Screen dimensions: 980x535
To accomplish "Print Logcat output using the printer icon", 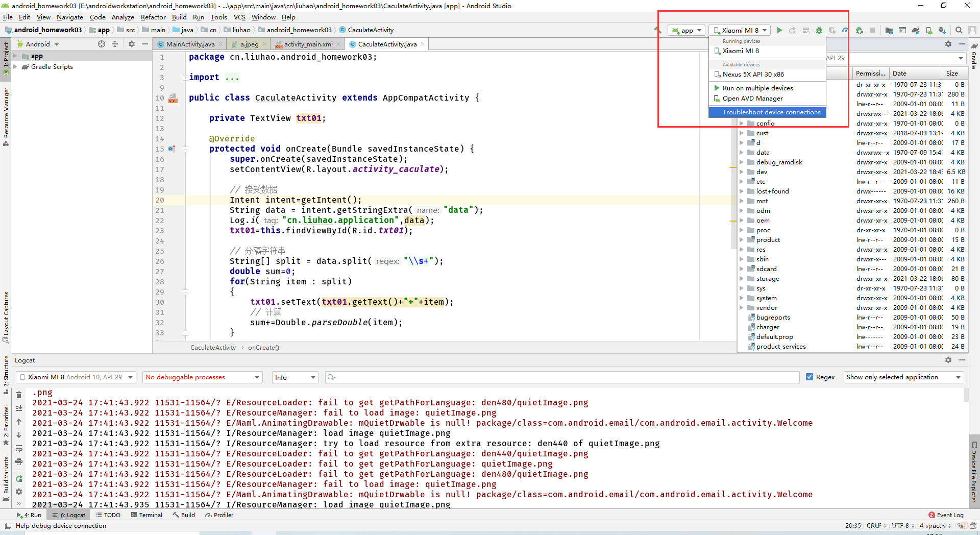I will (x=19, y=461).
